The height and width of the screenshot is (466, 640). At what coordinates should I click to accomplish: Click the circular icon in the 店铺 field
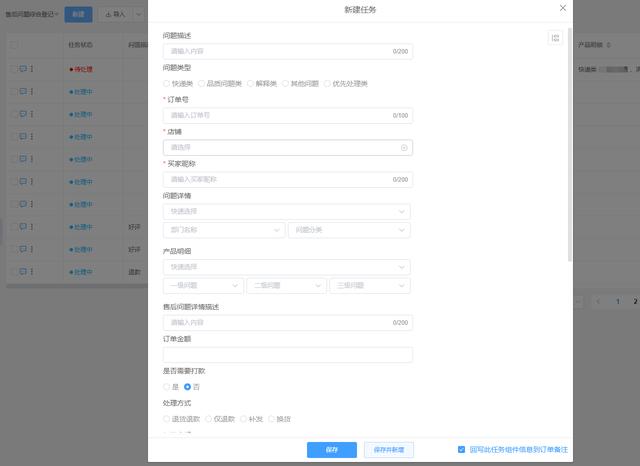[404, 148]
